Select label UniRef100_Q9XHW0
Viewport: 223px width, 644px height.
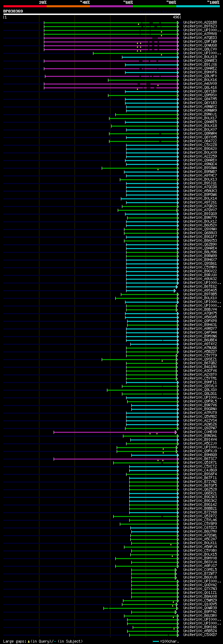[200, 229]
